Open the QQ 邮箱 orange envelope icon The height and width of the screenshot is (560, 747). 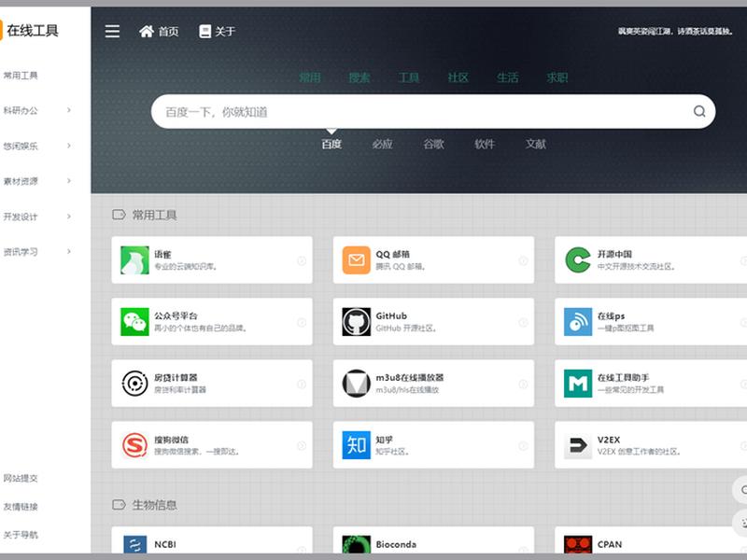pyautogui.click(x=357, y=260)
